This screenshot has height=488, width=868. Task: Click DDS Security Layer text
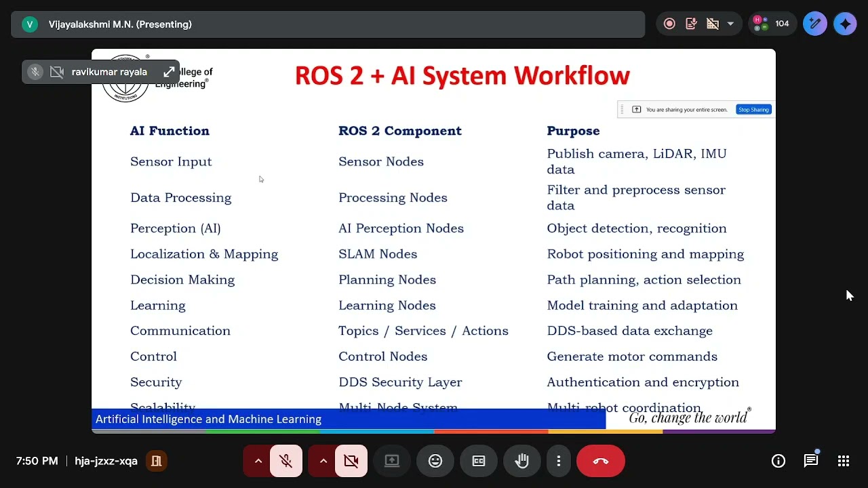pos(400,382)
